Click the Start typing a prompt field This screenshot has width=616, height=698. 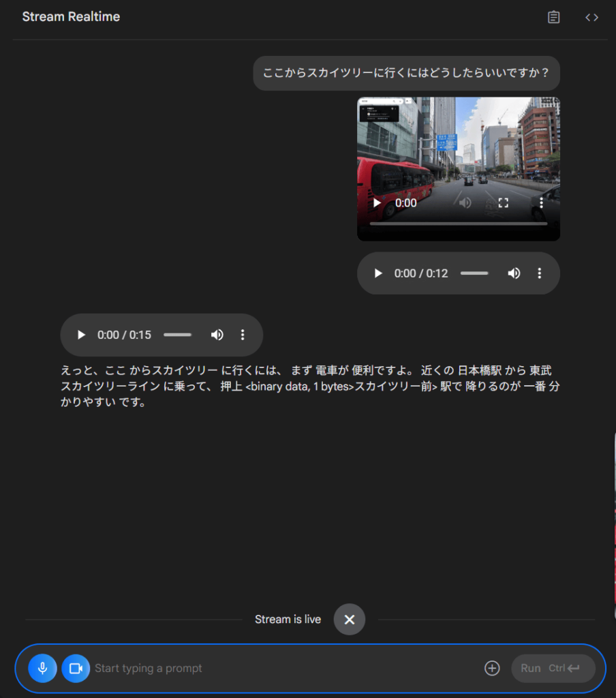pyautogui.click(x=286, y=668)
